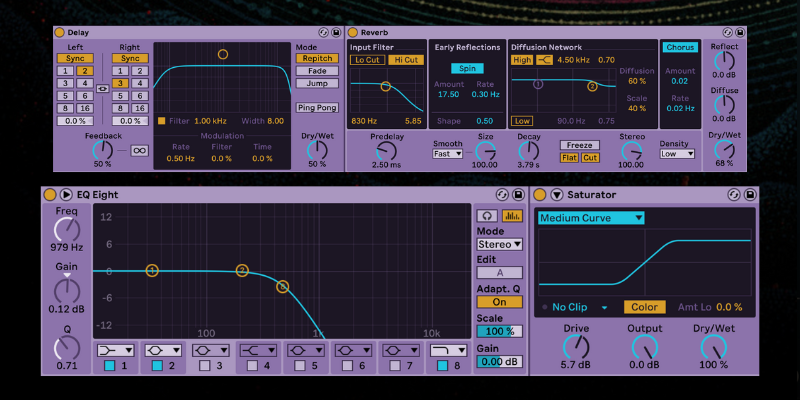
Task: Click the Delay stereo link icon
Action: pos(102,89)
